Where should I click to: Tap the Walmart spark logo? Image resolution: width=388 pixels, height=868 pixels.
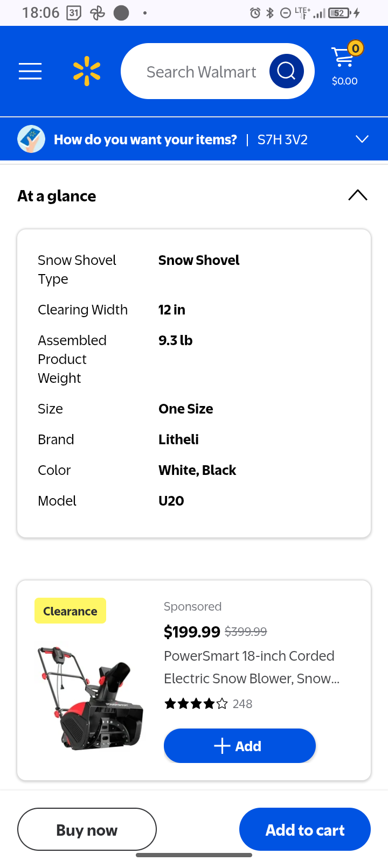(x=87, y=72)
